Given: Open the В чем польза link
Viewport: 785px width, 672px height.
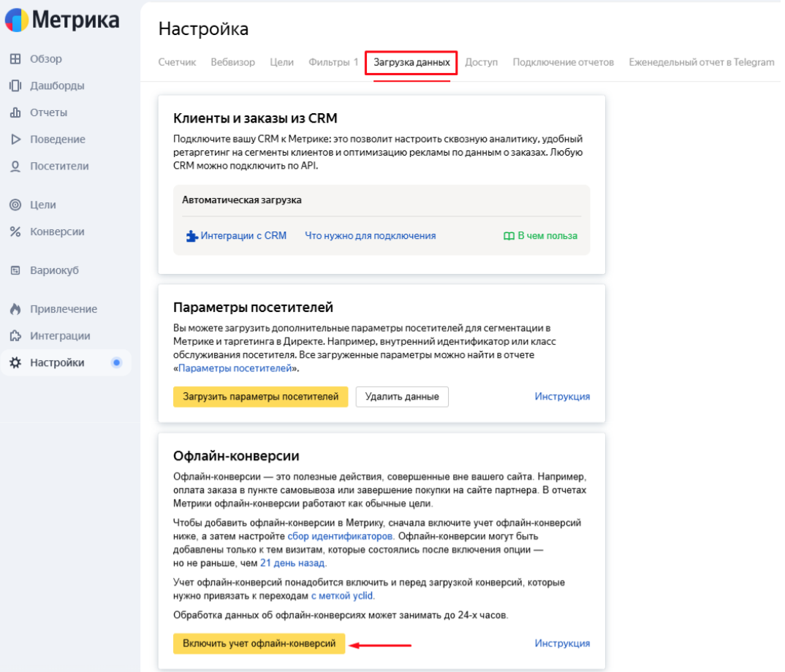Looking at the screenshot, I should coord(540,236).
